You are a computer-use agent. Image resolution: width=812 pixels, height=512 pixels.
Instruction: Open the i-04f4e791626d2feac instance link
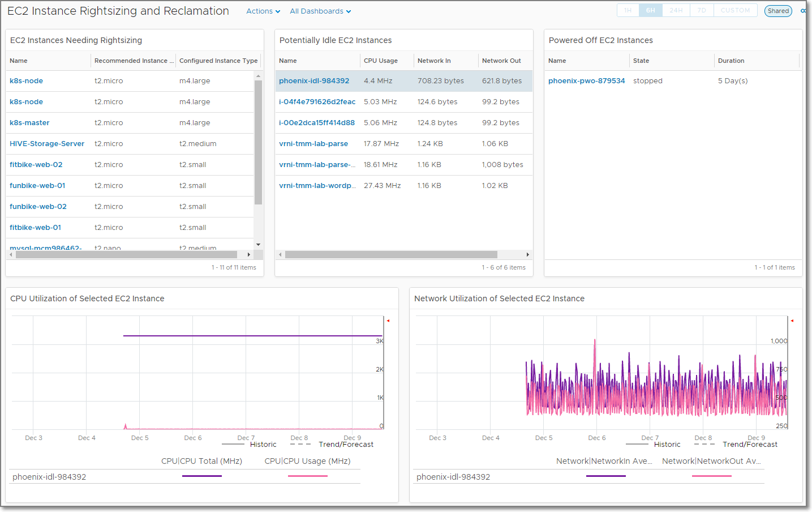pos(317,102)
